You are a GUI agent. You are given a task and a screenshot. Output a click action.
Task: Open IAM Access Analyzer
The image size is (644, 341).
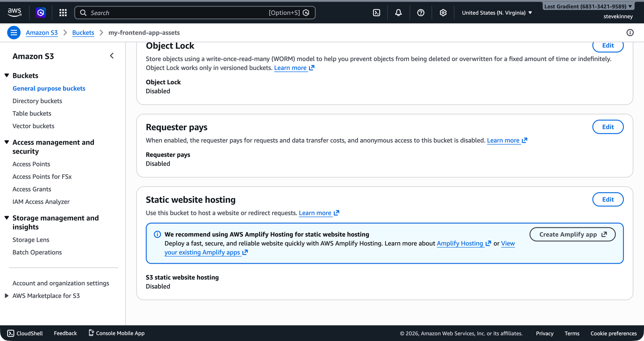click(x=41, y=202)
